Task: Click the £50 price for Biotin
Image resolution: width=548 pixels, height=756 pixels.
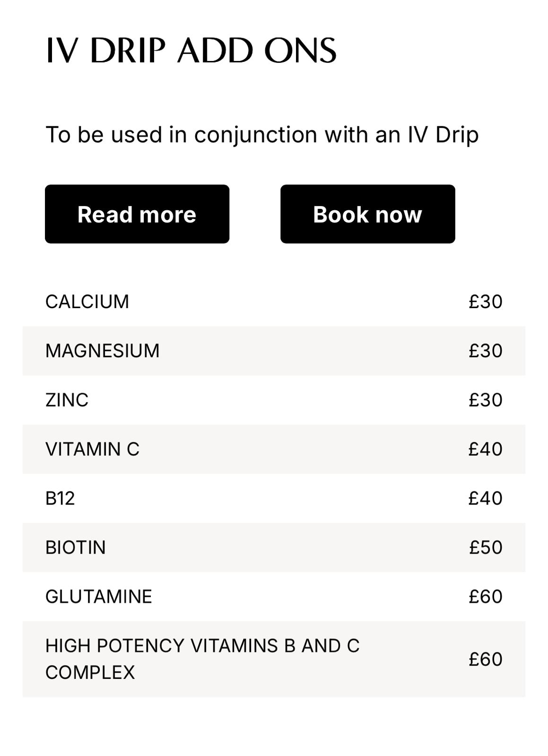Action: pyautogui.click(x=486, y=547)
